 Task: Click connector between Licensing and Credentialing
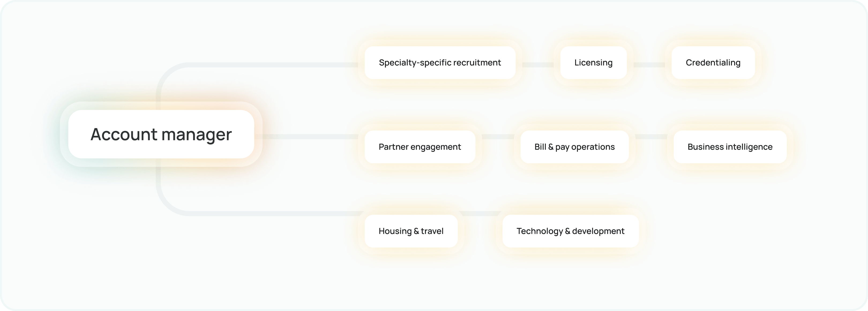tap(649, 65)
